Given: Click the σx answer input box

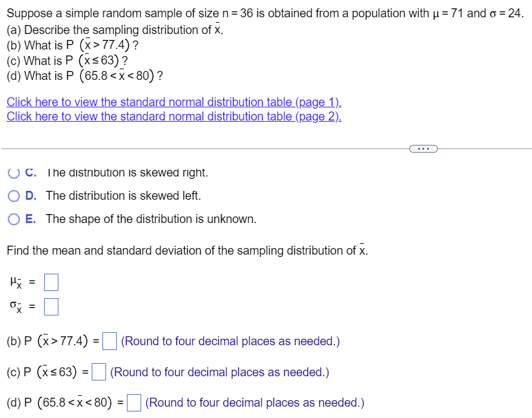Looking at the screenshot, I should point(51,306).
